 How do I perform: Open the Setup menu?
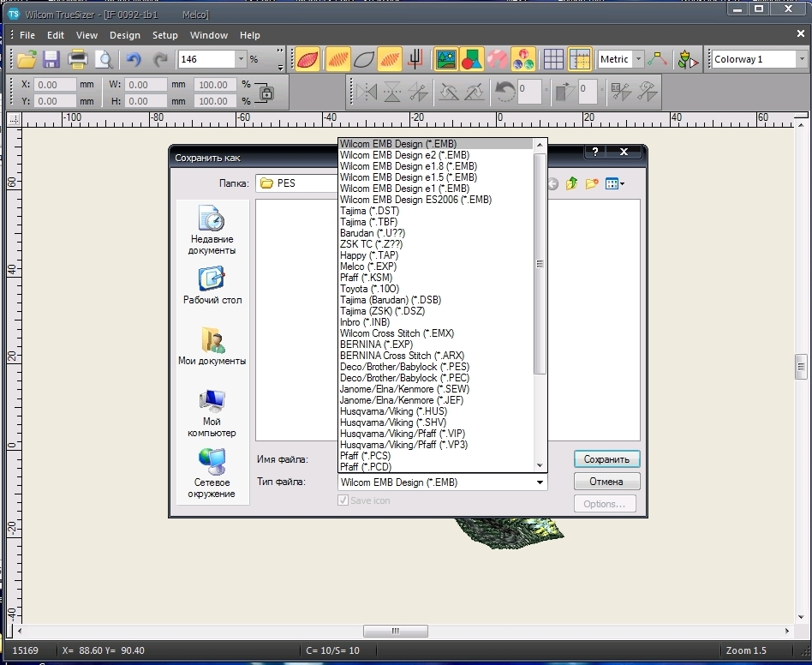click(164, 35)
